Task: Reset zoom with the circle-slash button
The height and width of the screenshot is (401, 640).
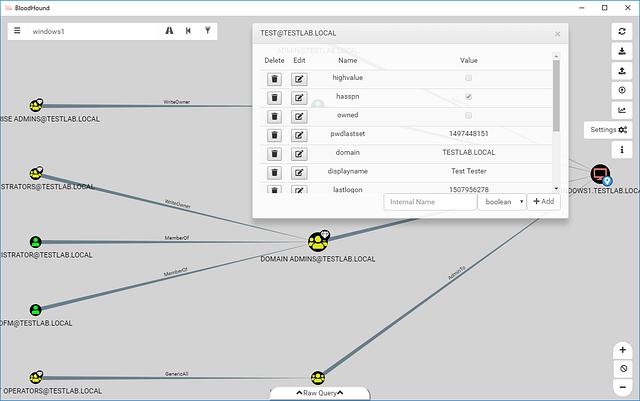Action: tap(622, 368)
